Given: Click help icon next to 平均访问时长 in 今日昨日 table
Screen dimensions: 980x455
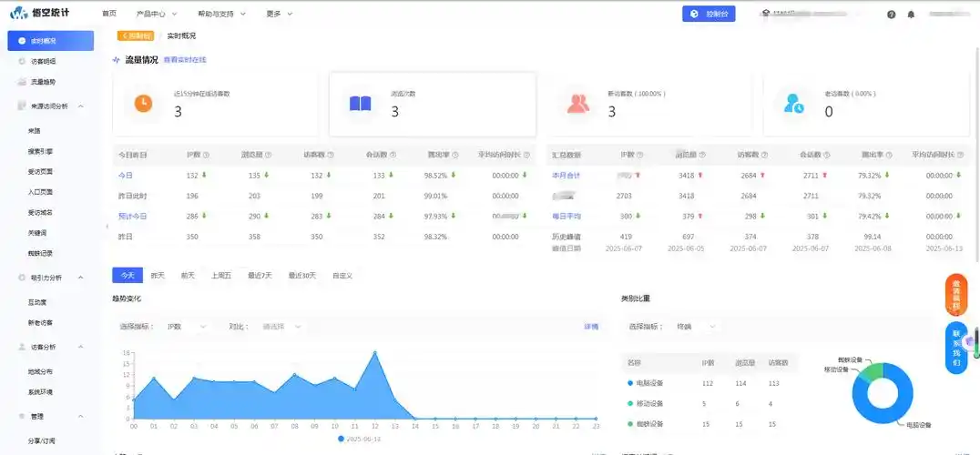Looking at the screenshot, I should [526, 155].
